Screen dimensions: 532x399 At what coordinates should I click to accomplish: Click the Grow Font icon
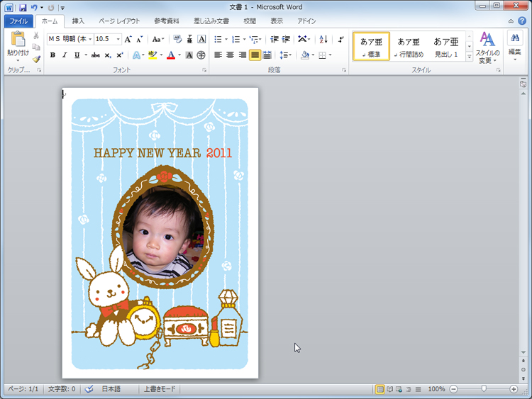pos(128,39)
